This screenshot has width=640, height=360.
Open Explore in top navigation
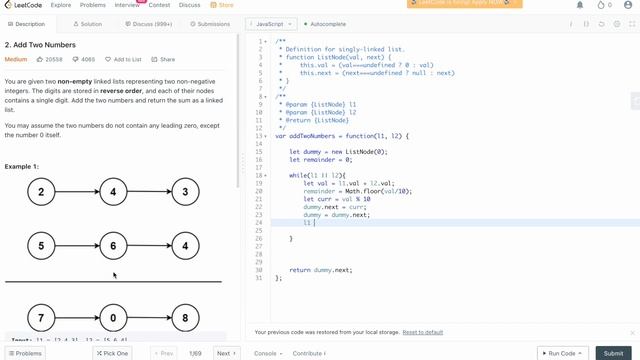click(x=61, y=5)
